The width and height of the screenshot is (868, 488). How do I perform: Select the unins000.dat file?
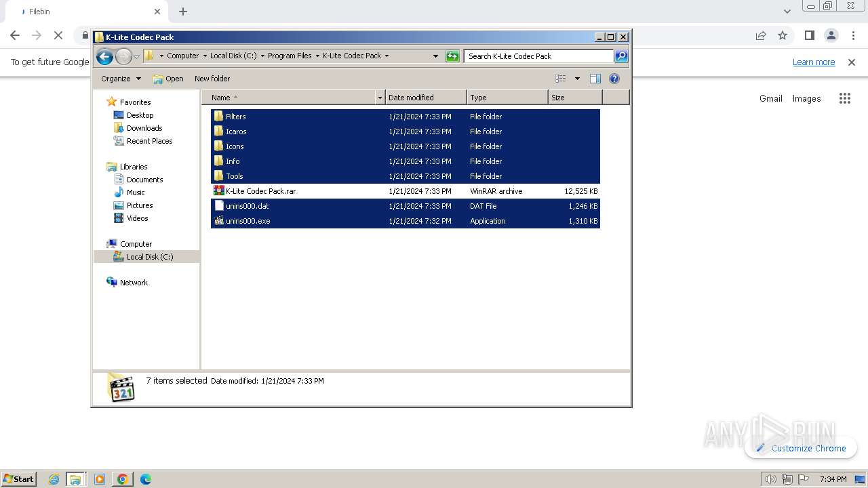tap(406, 206)
